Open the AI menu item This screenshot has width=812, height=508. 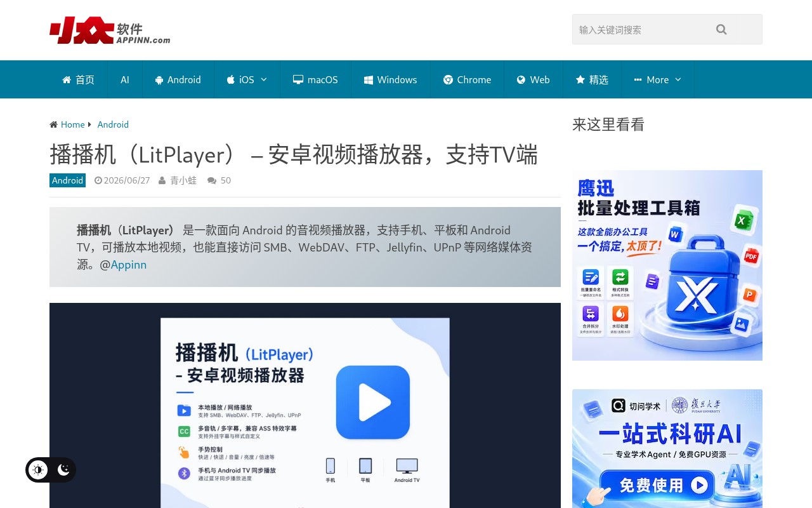[125, 79]
